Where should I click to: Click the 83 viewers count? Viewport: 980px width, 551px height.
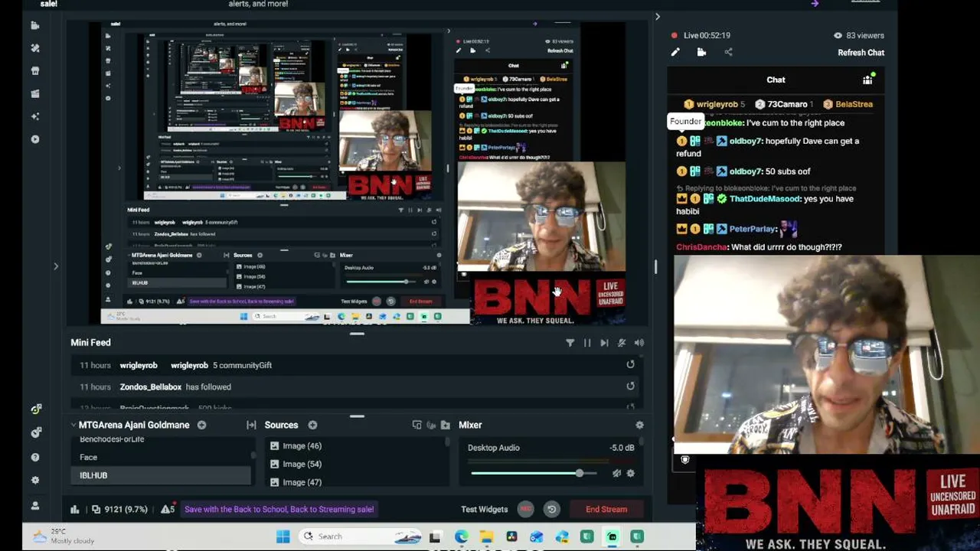click(859, 35)
